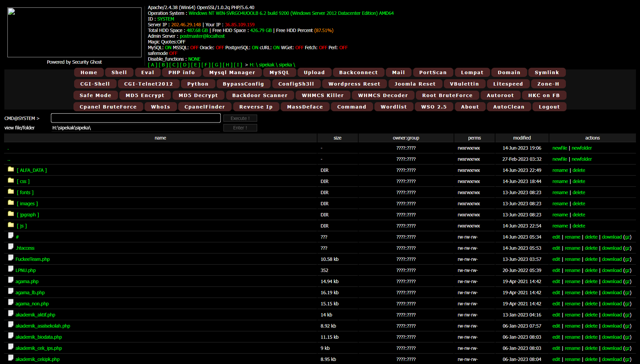
Task: Click the Logout button
Action: tap(549, 107)
